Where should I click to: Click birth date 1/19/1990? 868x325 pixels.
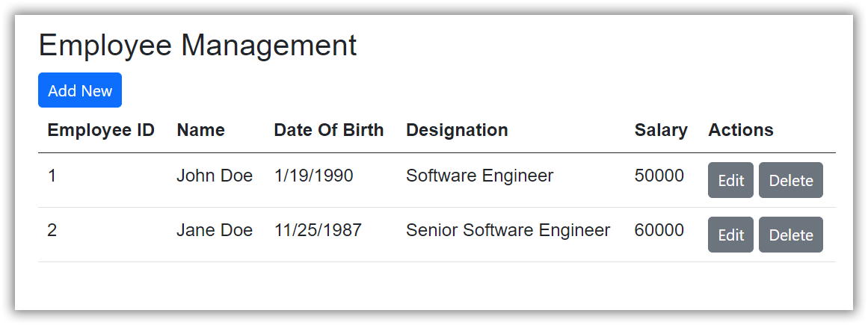[x=313, y=176]
